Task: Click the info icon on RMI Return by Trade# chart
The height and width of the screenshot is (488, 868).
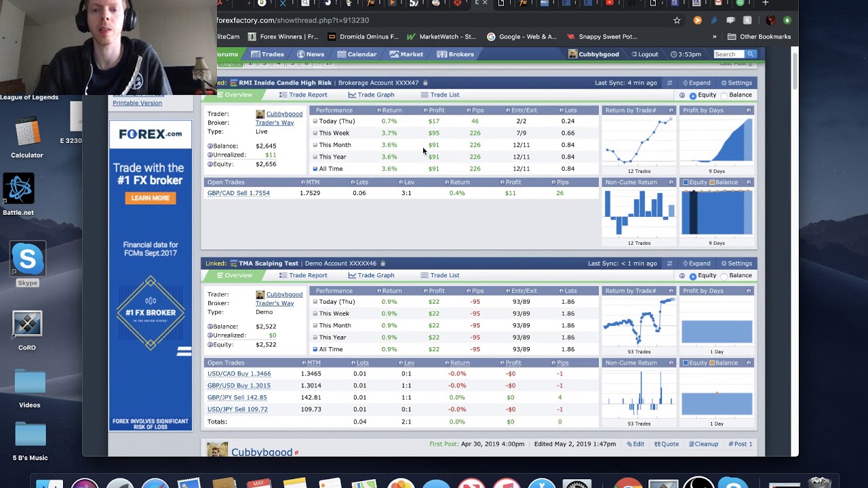Action: pos(671,110)
